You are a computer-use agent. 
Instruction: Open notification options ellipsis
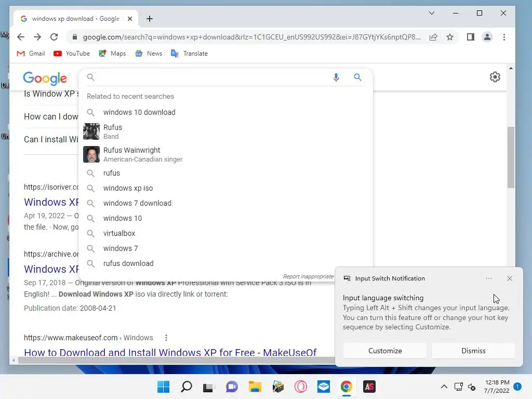(x=489, y=278)
